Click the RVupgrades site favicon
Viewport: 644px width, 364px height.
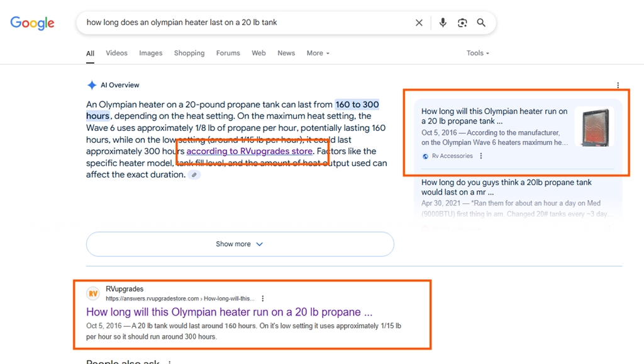[93, 293]
